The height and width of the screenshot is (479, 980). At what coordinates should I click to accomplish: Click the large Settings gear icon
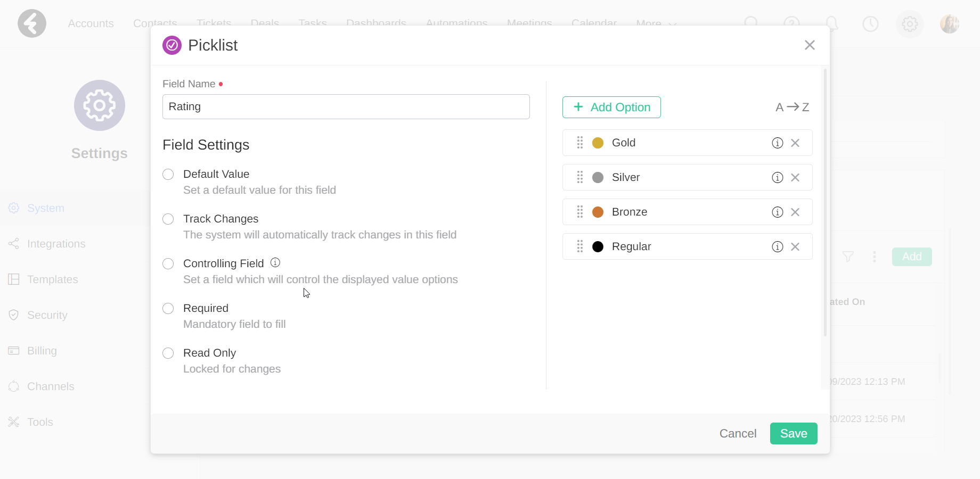tap(100, 105)
